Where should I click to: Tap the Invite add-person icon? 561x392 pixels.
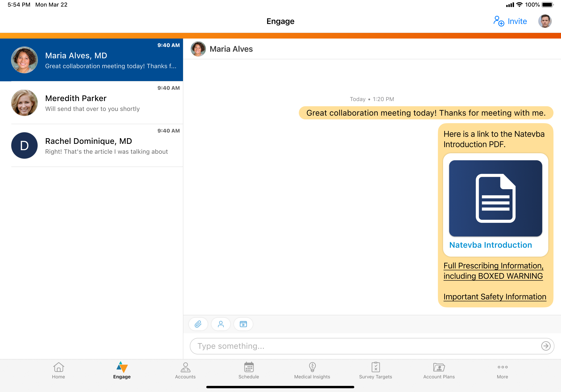click(x=499, y=21)
